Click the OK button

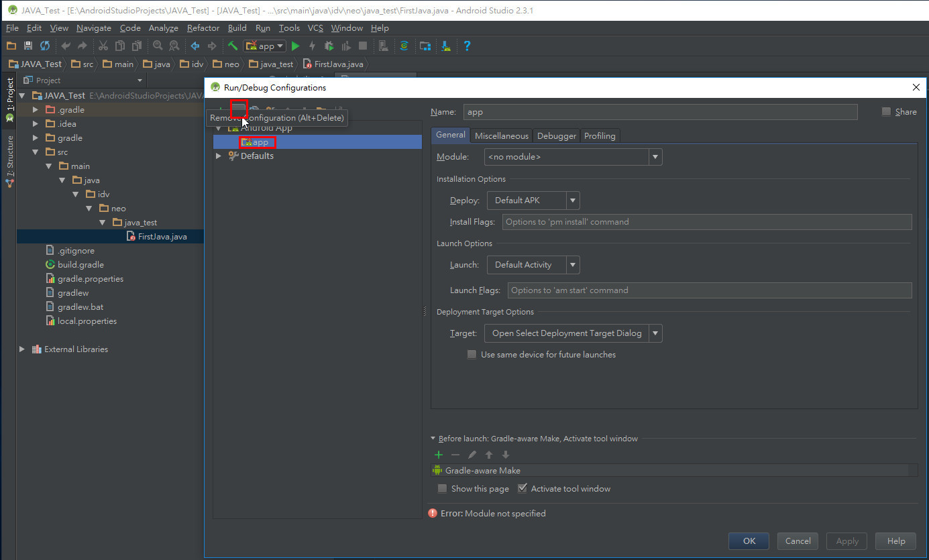749,541
